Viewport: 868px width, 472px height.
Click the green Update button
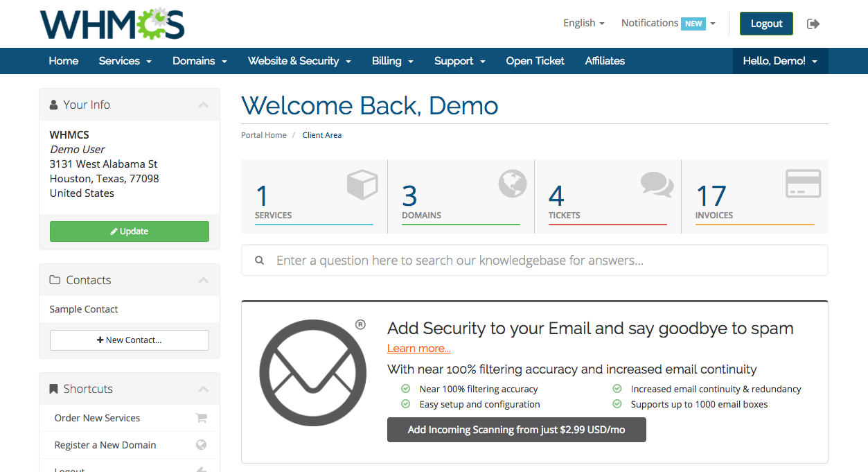click(x=130, y=231)
